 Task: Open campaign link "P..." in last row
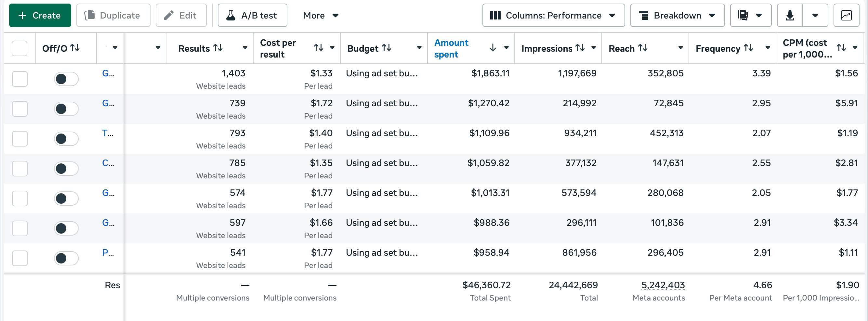pyautogui.click(x=108, y=253)
